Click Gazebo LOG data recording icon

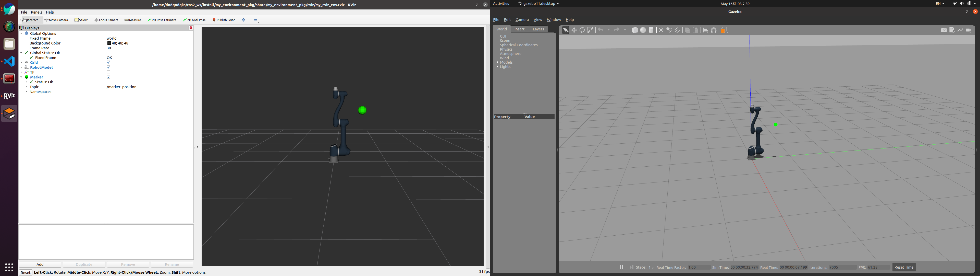click(x=952, y=30)
